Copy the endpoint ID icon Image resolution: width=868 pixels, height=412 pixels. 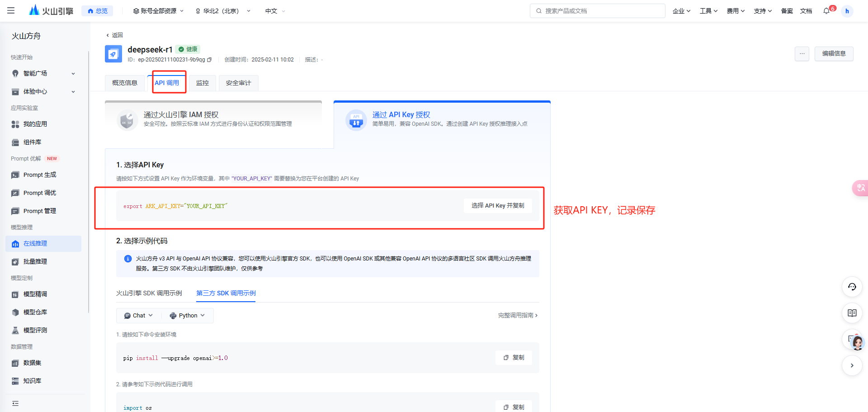pyautogui.click(x=209, y=60)
